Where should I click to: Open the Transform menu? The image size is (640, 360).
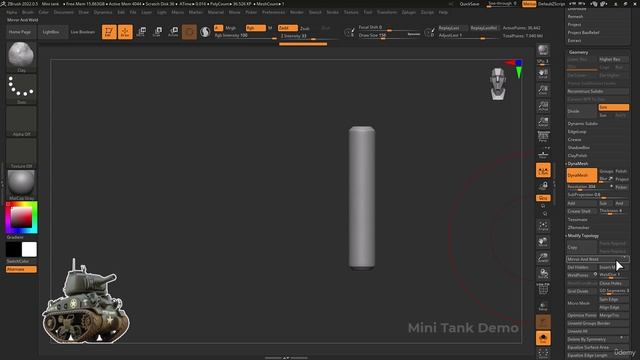pos(387,12)
